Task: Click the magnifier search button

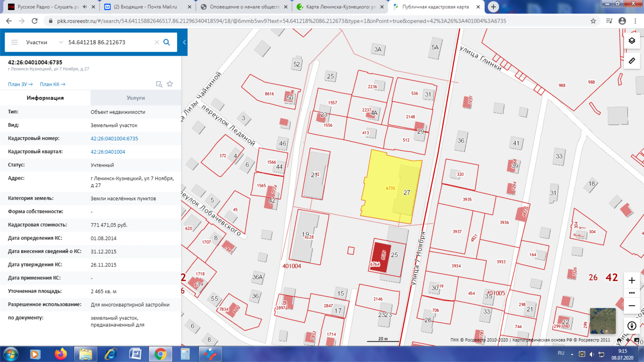Action: coord(166,42)
